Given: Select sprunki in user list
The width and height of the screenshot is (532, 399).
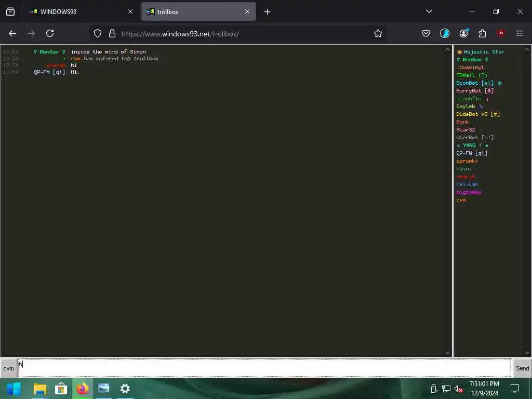Looking at the screenshot, I should 467,161.
